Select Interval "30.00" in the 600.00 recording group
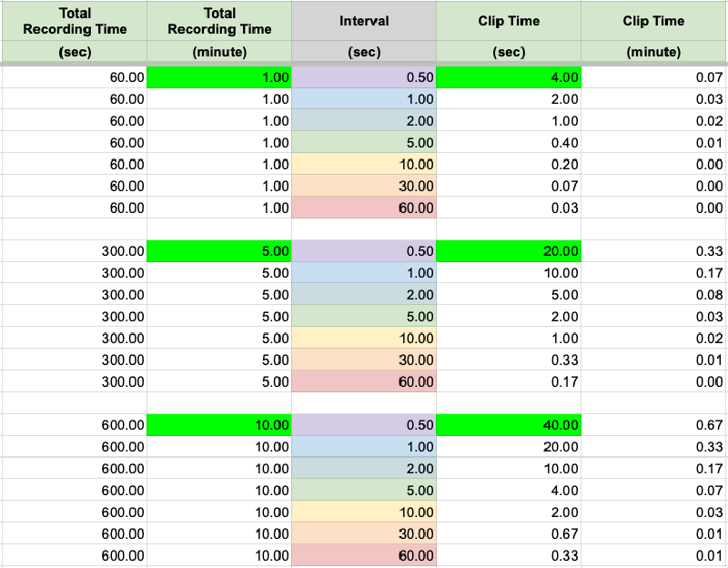Viewport: 728px width, 568px height. tap(364, 534)
